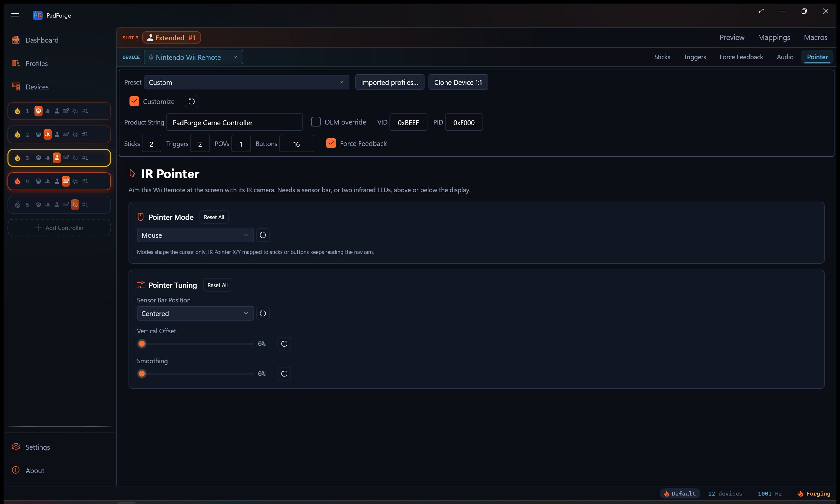Select the Xbox icon in controller slot 1

[x=38, y=111]
